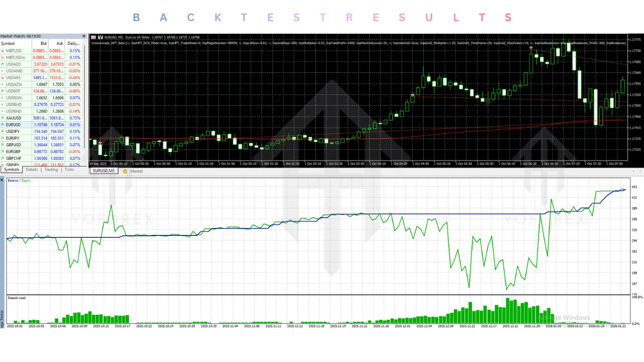Click the Equity legend label
The width and height of the screenshot is (644, 362).
[x=26, y=180]
